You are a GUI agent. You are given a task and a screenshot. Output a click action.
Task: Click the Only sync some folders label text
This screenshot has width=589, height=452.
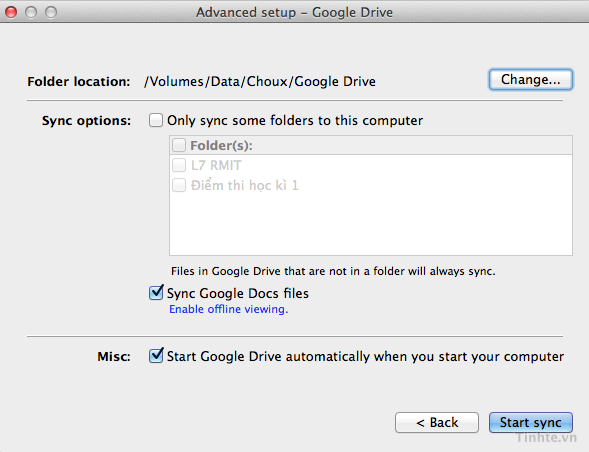click(295, 121)
